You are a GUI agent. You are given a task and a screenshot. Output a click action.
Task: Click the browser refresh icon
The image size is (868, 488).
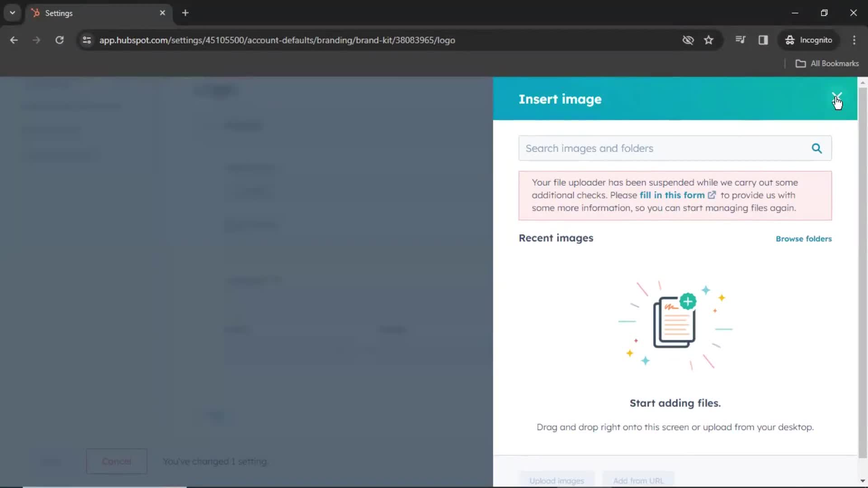[59, 40]
